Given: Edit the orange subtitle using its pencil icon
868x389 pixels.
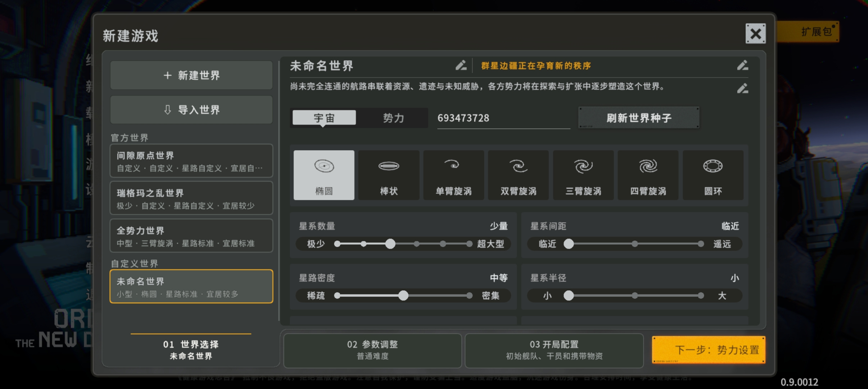Looking at the screenshot, I should 742,65.
